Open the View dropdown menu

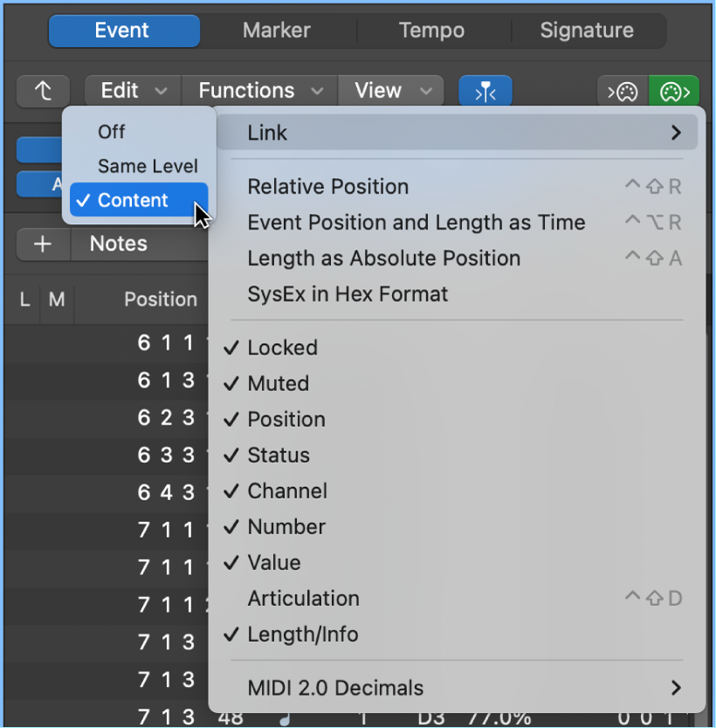tap(391, 91)
